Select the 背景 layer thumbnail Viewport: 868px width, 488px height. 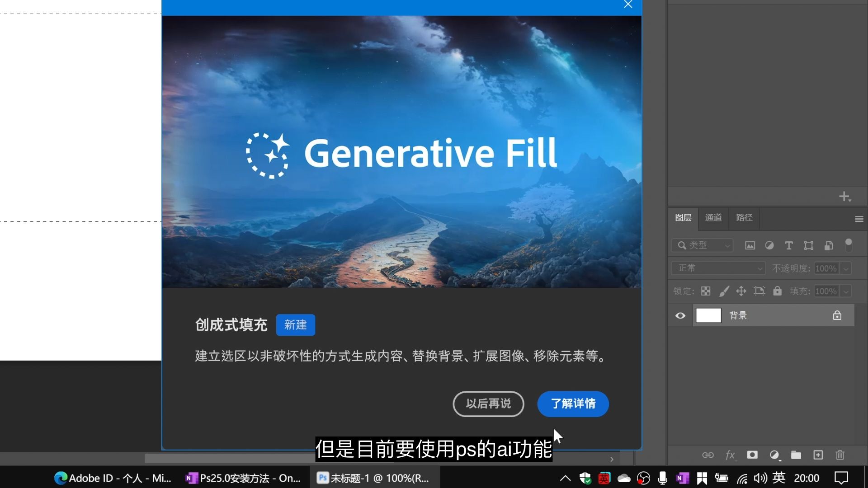click(708, 315)
